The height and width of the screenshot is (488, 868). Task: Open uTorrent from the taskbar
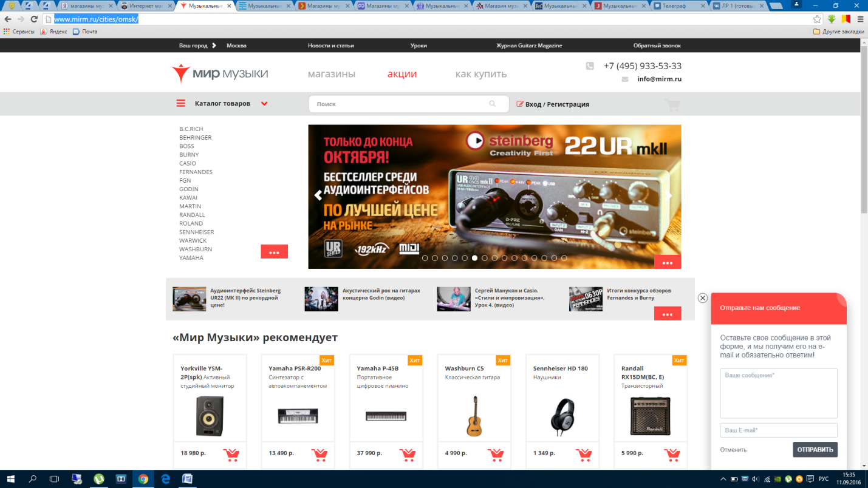[98, 479]
